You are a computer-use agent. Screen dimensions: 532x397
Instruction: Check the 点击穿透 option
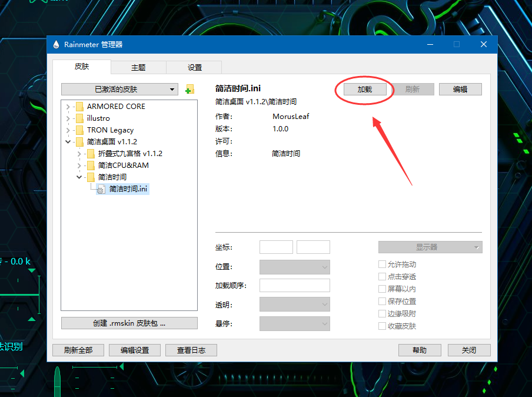(383, 276)
